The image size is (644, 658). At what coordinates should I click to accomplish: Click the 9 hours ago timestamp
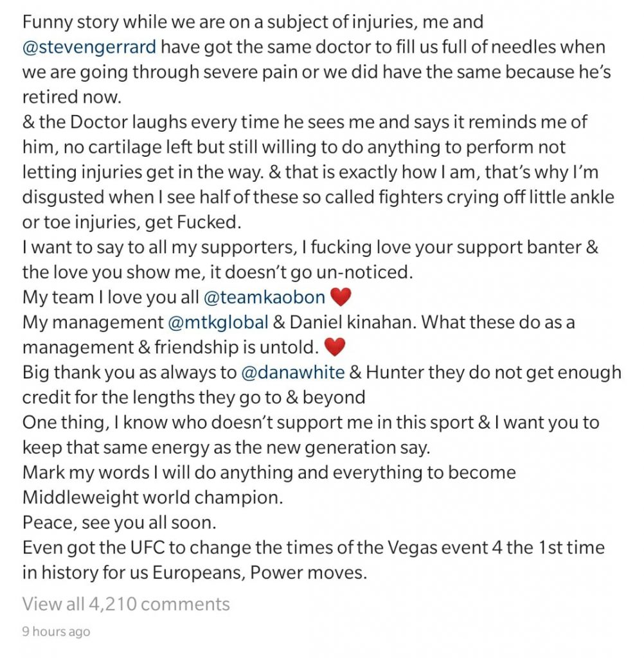click(57, 632)
